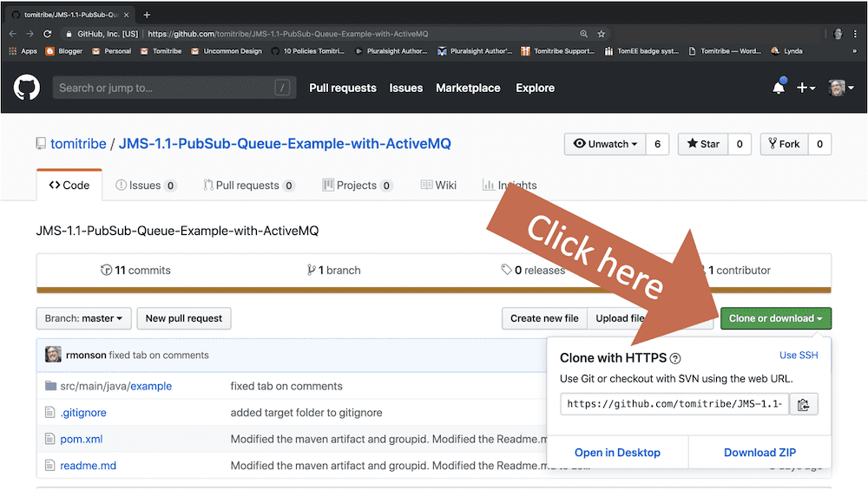Close the tomitribe/JMS browser tab
Viewport: 868px width, 503px height.
pos(126,15)
